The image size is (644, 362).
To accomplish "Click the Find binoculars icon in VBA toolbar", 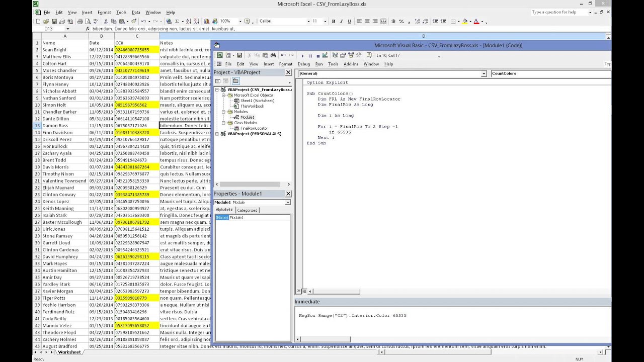I will coord(273,55).
